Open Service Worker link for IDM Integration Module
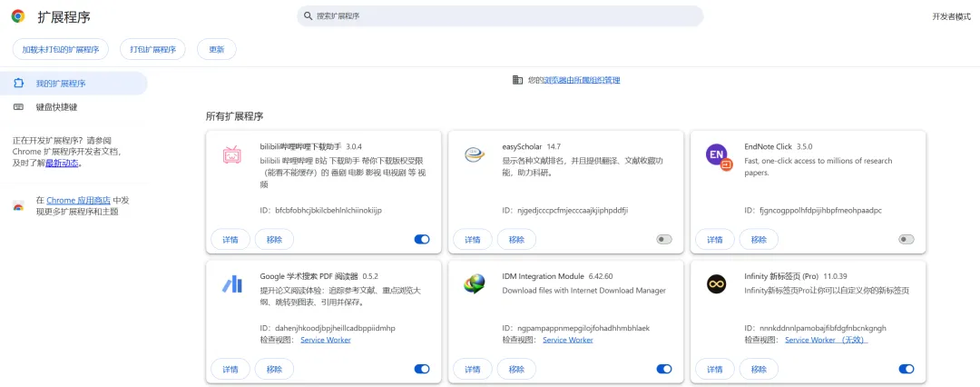The height and width of the screenshot is (387, 980). point(567,340)
